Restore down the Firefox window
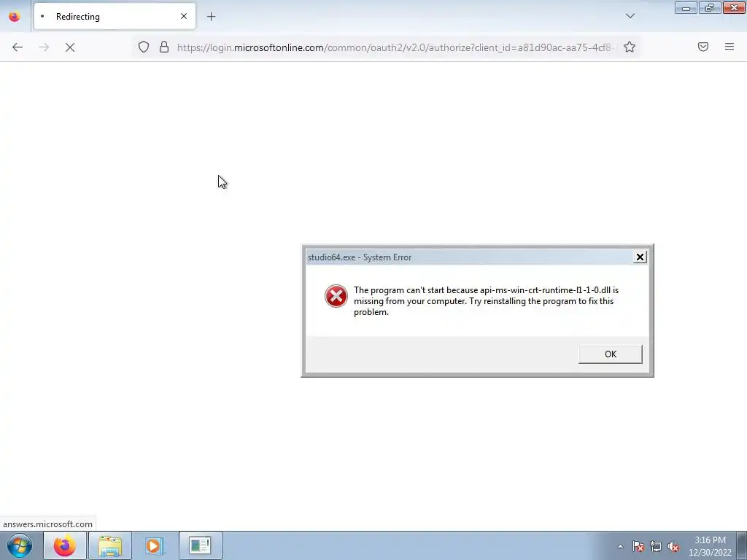747x560 pixels. (x=710, y=7)
